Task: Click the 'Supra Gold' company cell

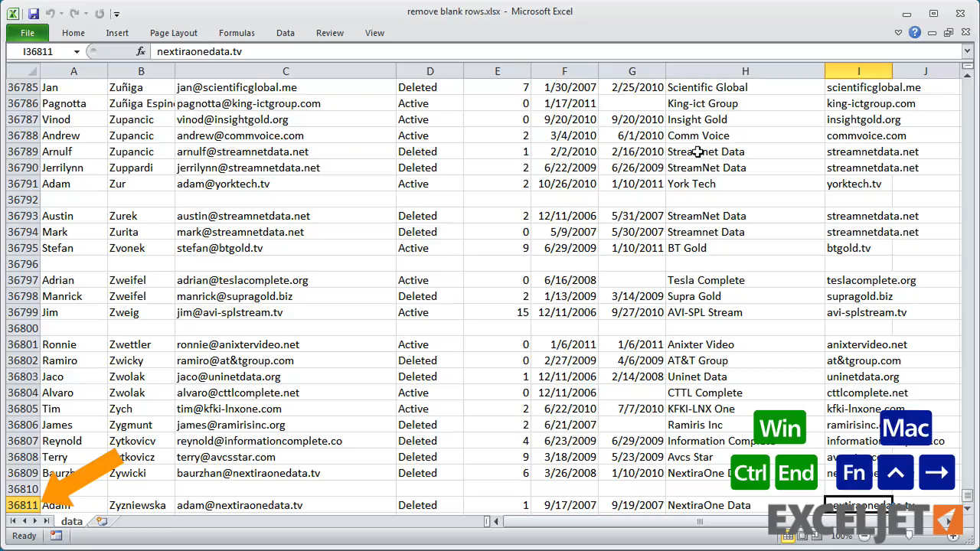Action: pyautogui.click(x=745, y=296)
